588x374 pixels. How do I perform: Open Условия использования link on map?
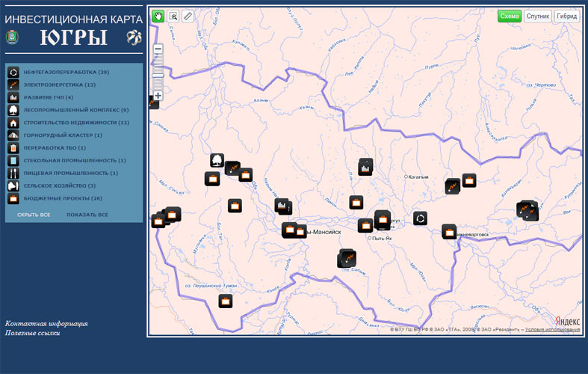(552, 330)
